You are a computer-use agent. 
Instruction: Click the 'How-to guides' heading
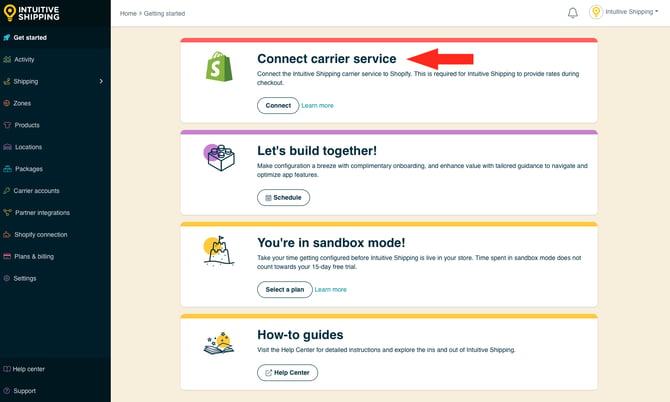click(300, 335)
